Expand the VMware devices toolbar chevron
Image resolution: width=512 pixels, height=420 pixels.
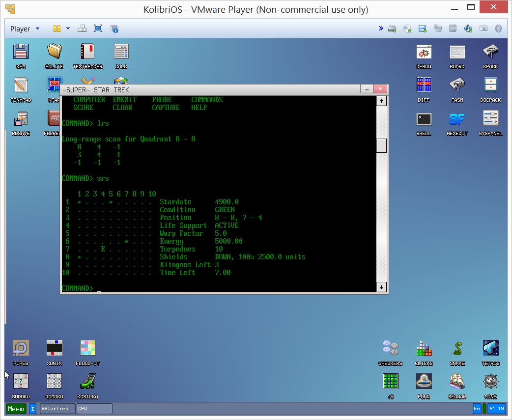point(381,28)
